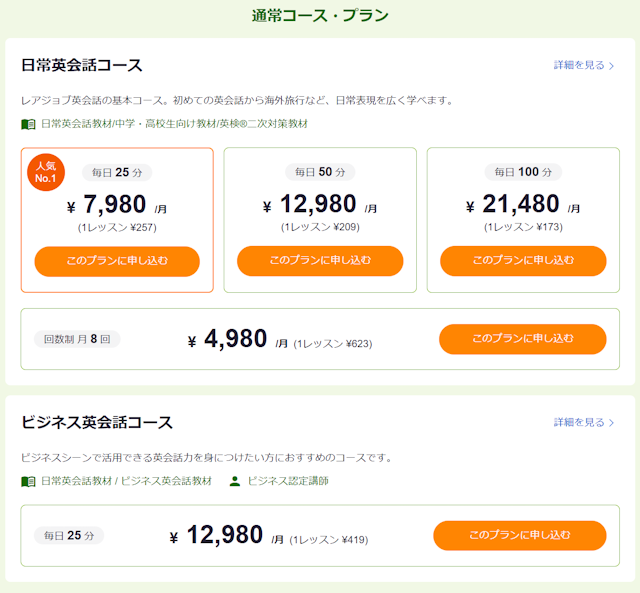
Task: Click the person icon beside ビジネス認定講師
Action: (235, 481)
